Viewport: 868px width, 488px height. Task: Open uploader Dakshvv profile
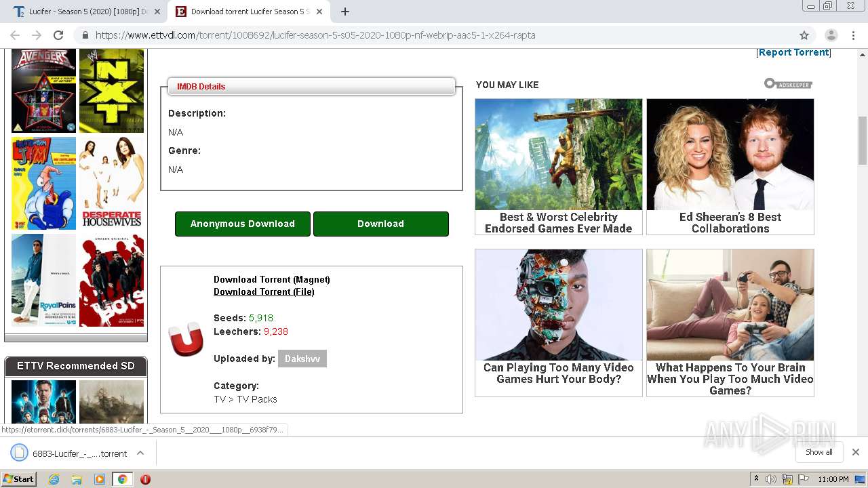[302, 359]
